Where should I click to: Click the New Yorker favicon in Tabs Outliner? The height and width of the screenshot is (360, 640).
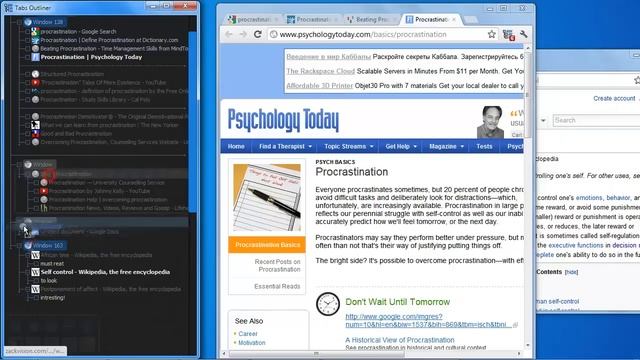click(x=36, y=125)
